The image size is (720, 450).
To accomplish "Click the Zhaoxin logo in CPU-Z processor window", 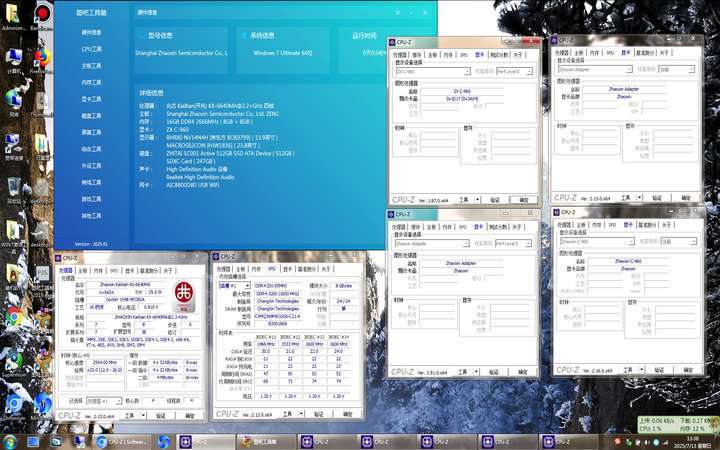I will [184, 296].
